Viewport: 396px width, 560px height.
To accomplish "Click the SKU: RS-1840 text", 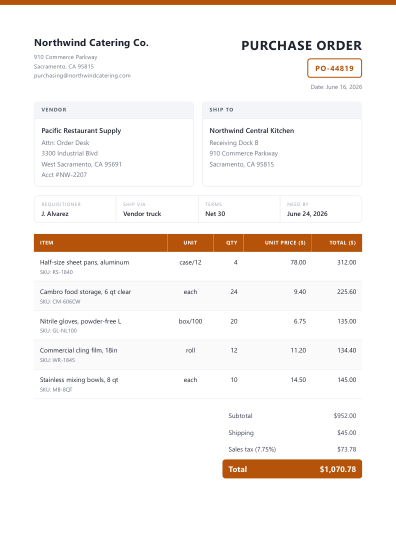I will point(56,272).
